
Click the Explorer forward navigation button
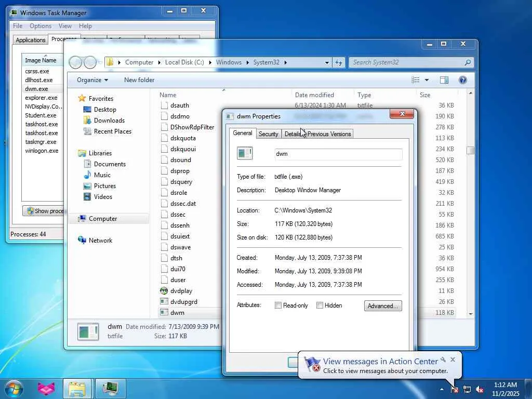(x=90, y=62)
